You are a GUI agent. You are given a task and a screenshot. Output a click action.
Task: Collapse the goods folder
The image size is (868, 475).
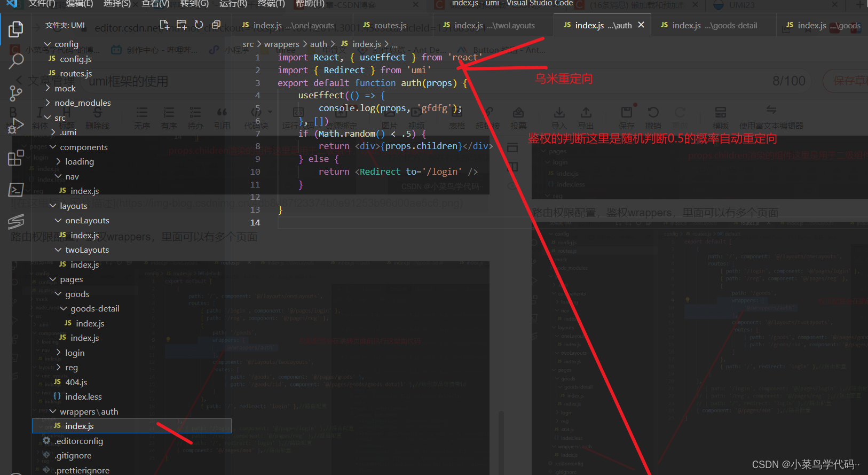pyautogui.click(x=77, y=294)
